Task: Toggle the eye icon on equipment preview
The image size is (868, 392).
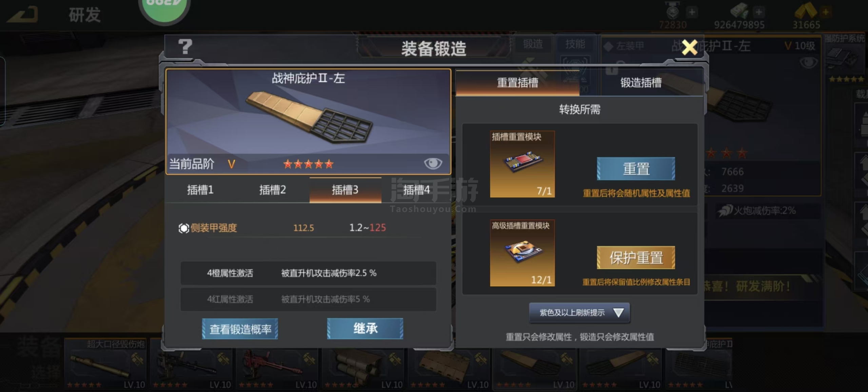Action: tap(433, 163)
